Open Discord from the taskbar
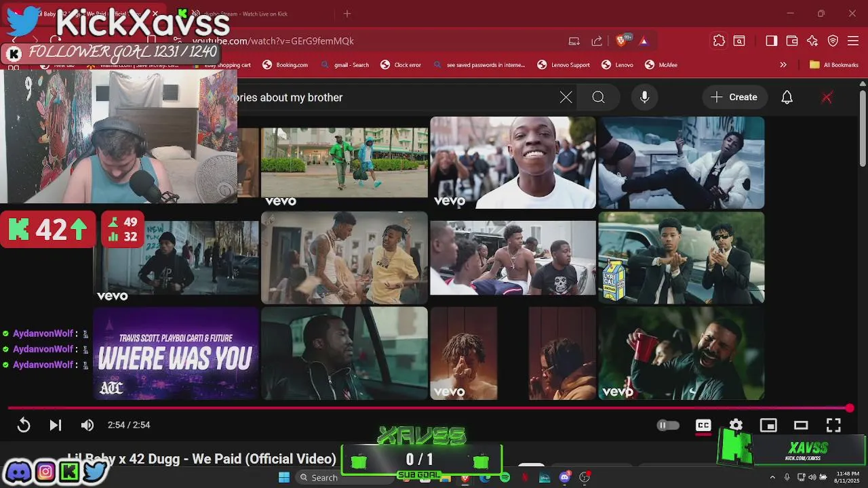 pyautogui.click(x=564, y=477)
